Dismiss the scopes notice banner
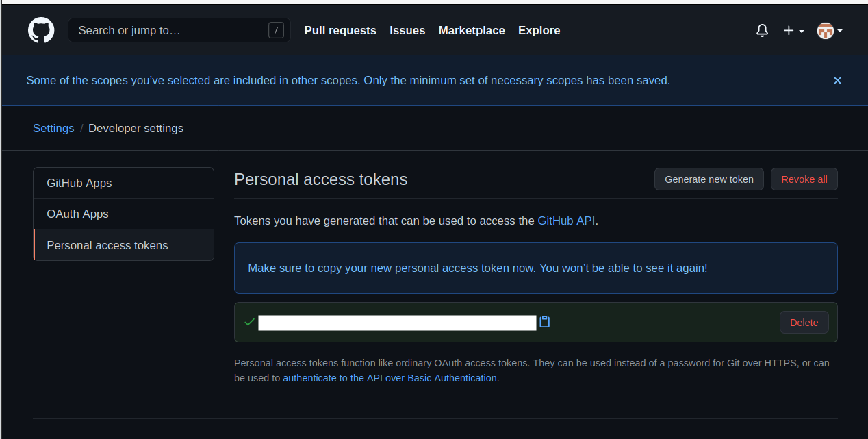 click(837, 81)
